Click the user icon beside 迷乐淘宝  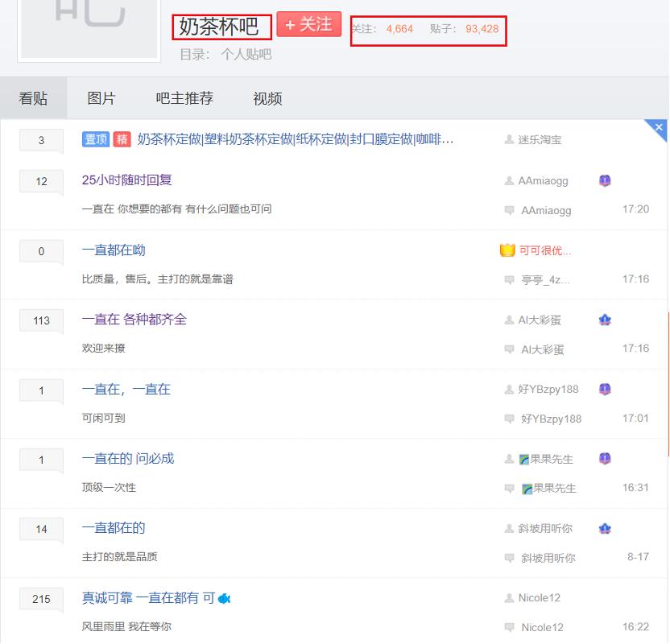(509, 139)
